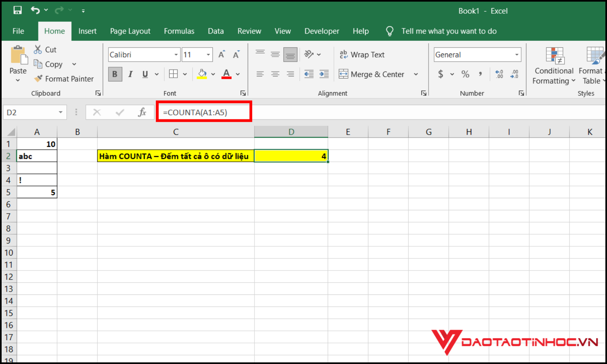Switch to the Formulas ribbon tab
607x364 pixels.
click(179, 31)
